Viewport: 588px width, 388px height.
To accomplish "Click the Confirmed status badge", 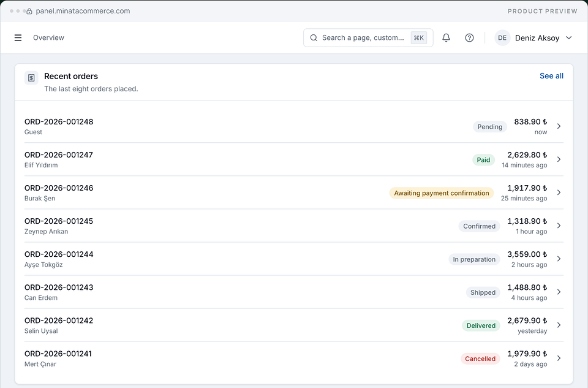I will pyautogui.click(x=479, y=226).
